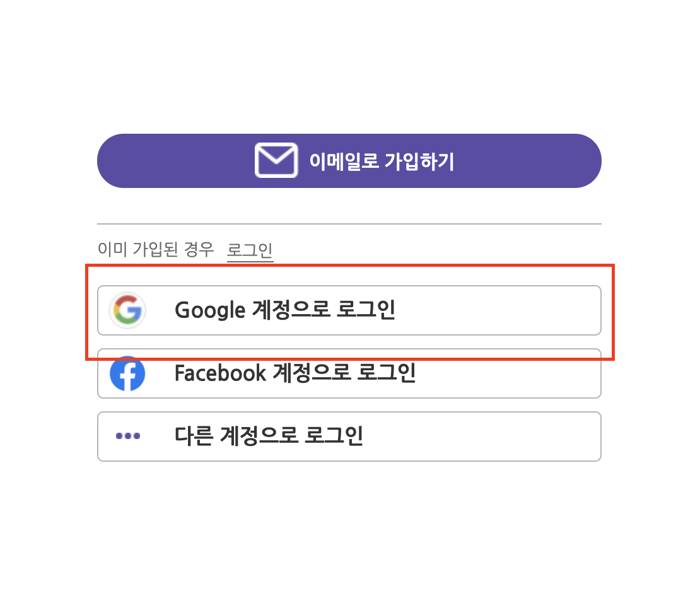
Task: Click 계정으로 로그인 text beside the three dots
Action: tap(291, 436)
